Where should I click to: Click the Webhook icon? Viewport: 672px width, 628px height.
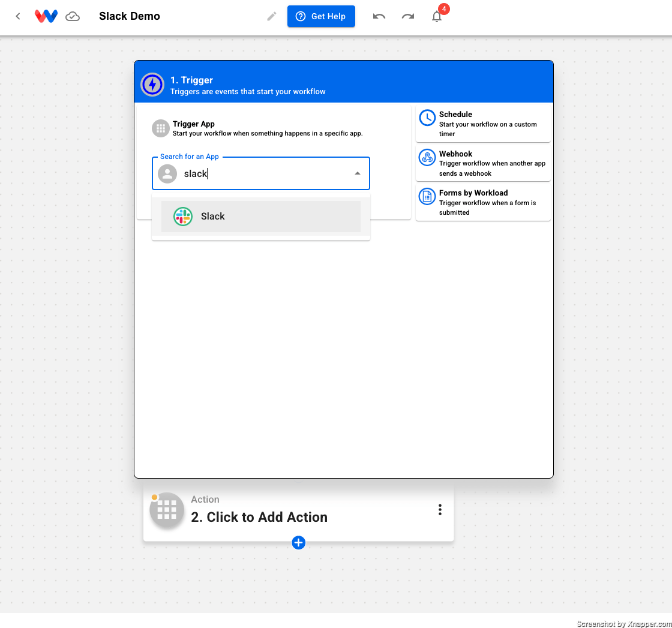tap(427, 158)
